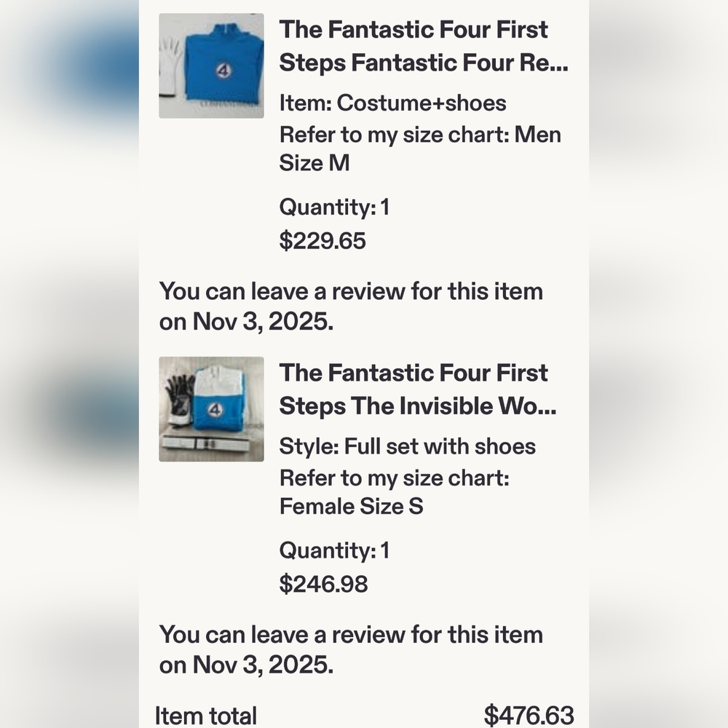Click the $229.65 price
The image size is (728, 728).
tap(323, 240)
